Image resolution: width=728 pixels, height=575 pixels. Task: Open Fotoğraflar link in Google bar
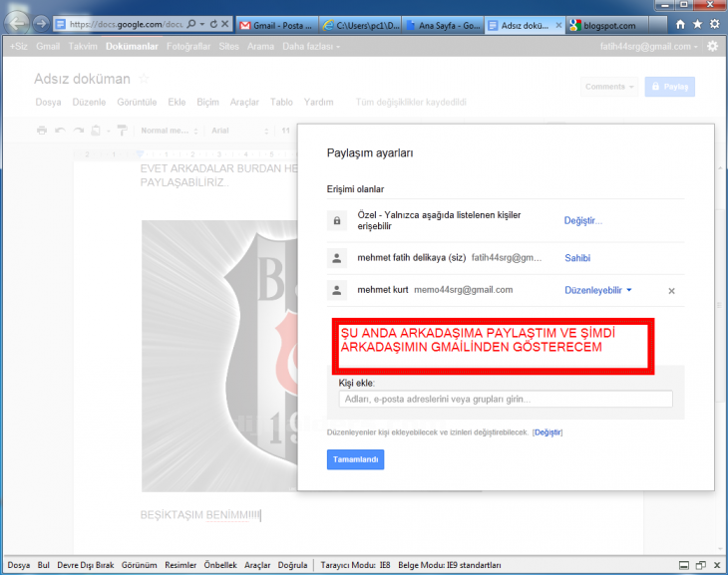point(188,47)
